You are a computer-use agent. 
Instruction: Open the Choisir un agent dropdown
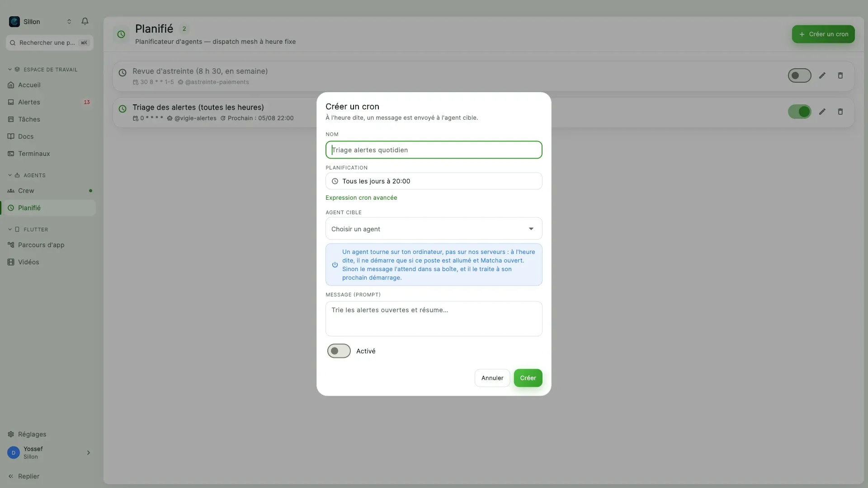[x=434, y=229]
